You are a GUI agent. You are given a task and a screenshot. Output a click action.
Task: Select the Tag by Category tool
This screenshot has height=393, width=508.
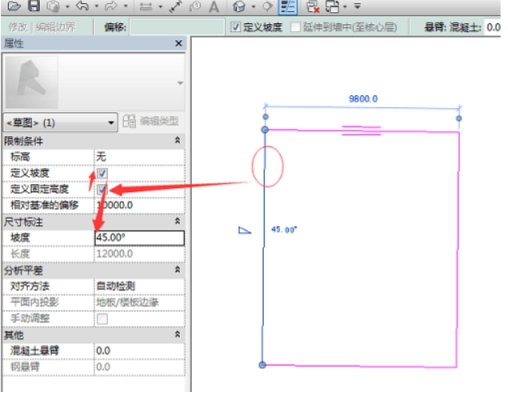(x=195, y=6)
